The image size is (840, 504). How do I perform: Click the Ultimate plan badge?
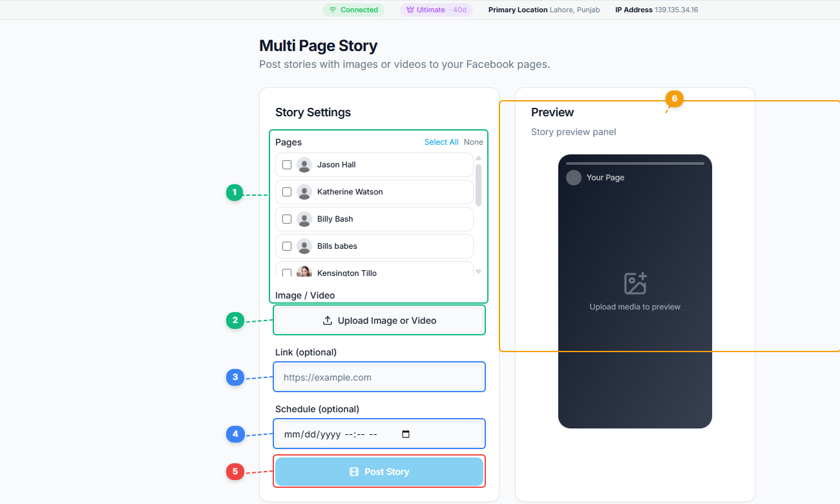click(x=436, y=10)
